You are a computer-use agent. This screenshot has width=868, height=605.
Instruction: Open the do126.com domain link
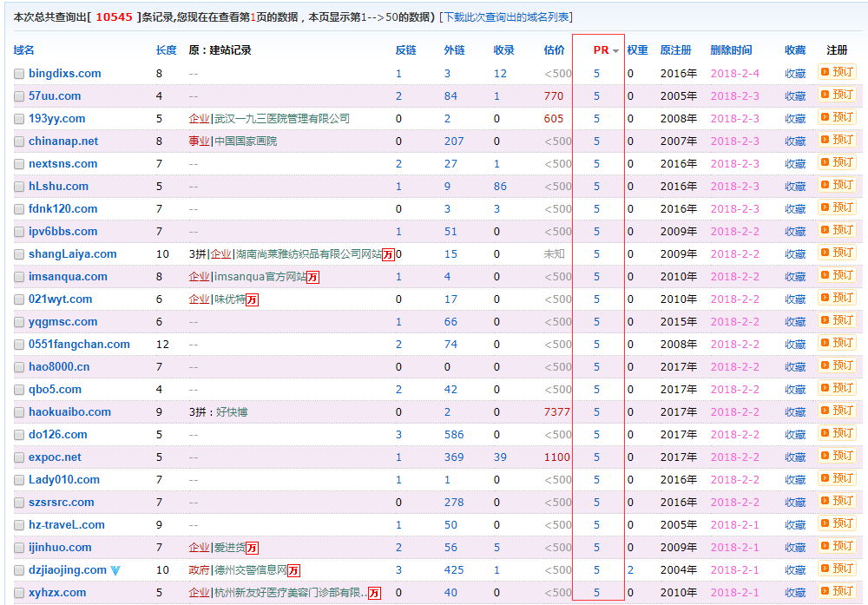[57, 435]
